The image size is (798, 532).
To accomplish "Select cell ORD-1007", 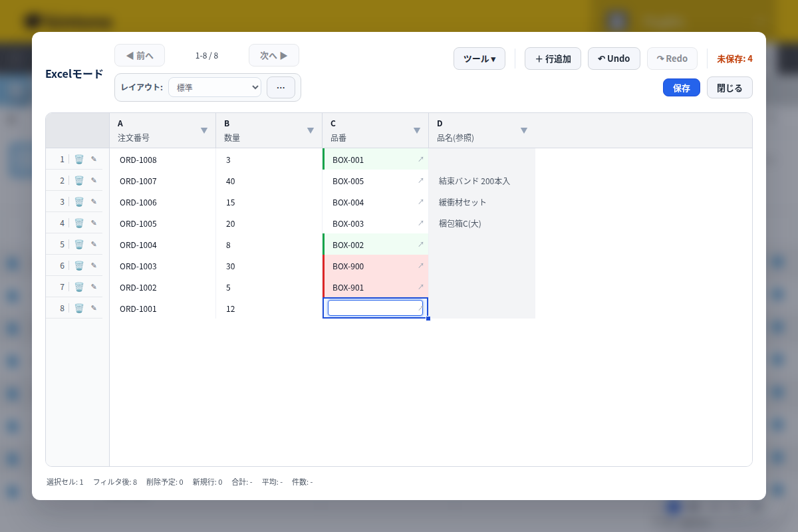I will click(163, 180).
